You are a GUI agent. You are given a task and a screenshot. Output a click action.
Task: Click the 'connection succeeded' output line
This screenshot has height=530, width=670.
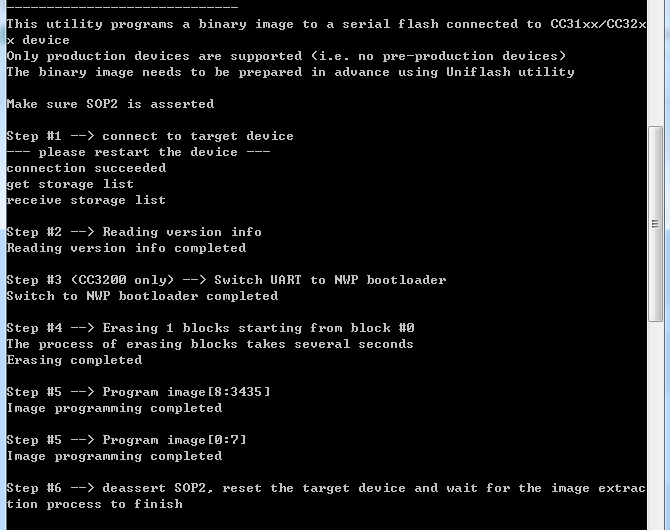[x=86, y=168]
